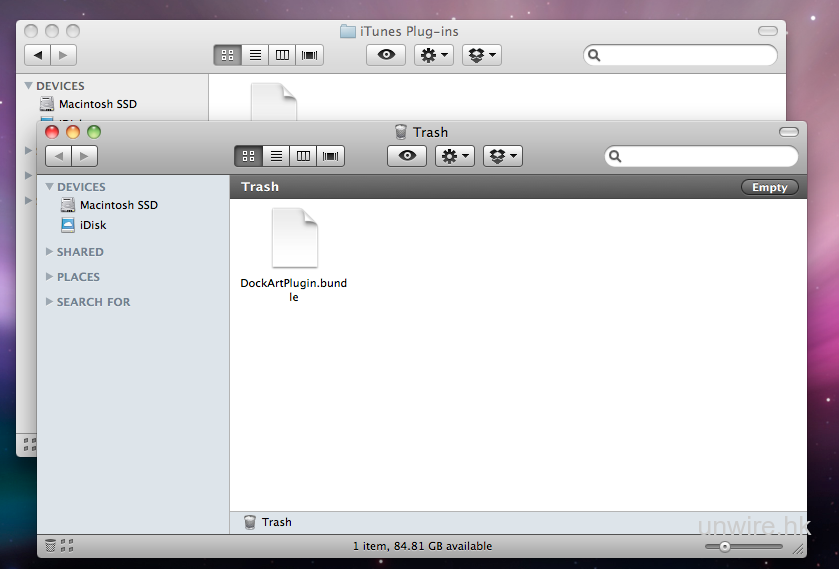Screen dimensions: 839x569
Task: Switch Trash window to list view
Action: [276, 156]
